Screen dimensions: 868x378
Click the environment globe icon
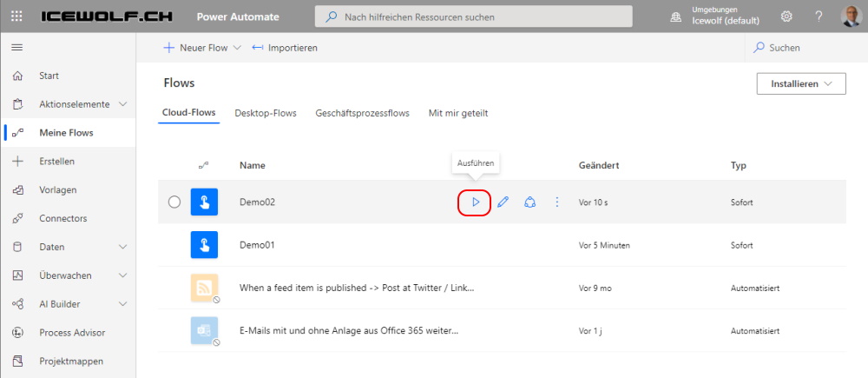pyautogui.click(x=676, y=17)
